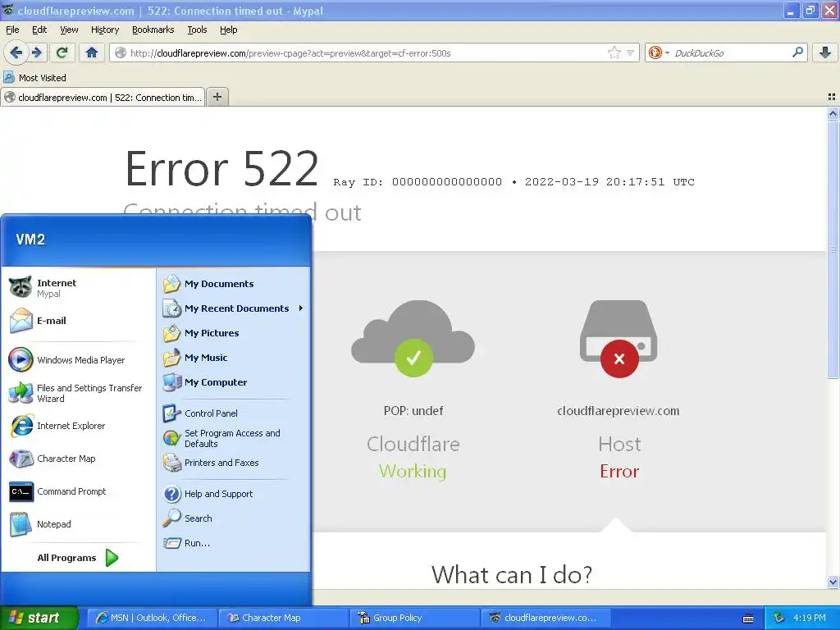The width and height of the screenshot is (840, 630).
Task: Open the History menu
Action: click(x=104, y=30)
